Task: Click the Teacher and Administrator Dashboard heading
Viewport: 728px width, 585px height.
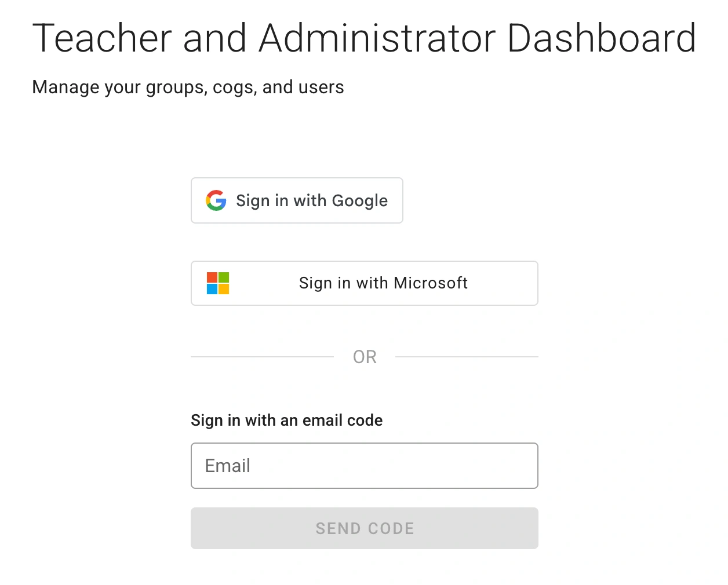Action: click(364, 38)
